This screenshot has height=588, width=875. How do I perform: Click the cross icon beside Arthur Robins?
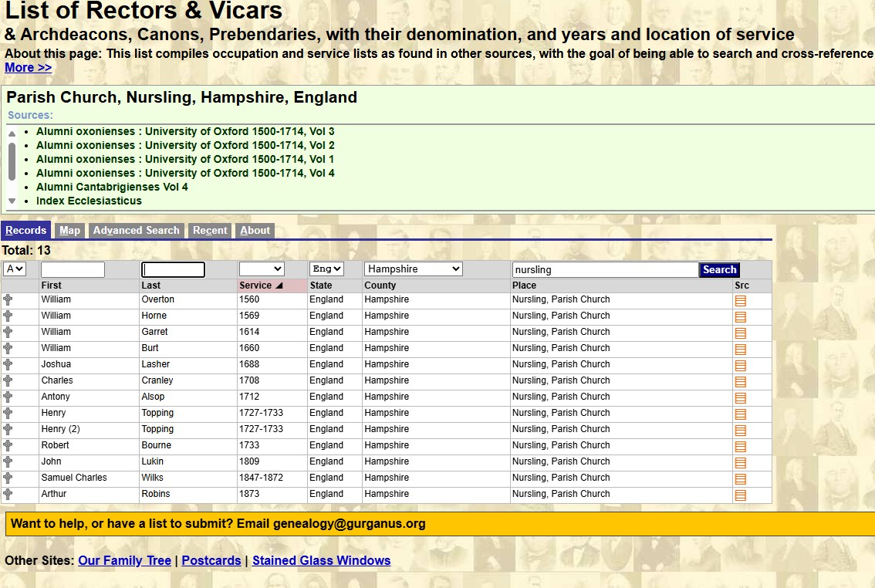(x=8, y=494)
